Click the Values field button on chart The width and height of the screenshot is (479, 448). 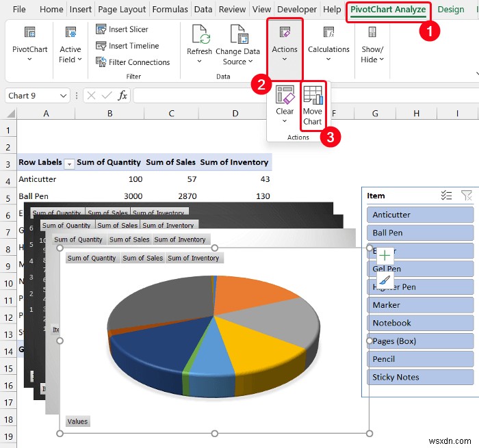(x=77, y=421)
